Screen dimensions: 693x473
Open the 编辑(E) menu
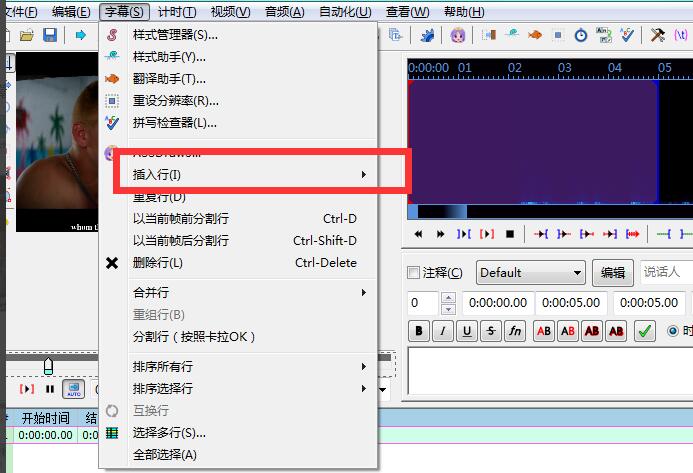pos(71,11)
